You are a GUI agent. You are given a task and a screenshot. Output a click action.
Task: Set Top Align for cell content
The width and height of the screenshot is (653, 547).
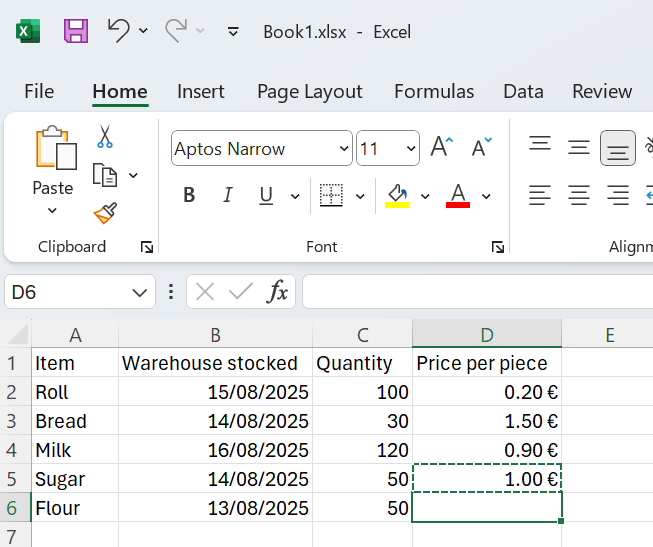540,144
